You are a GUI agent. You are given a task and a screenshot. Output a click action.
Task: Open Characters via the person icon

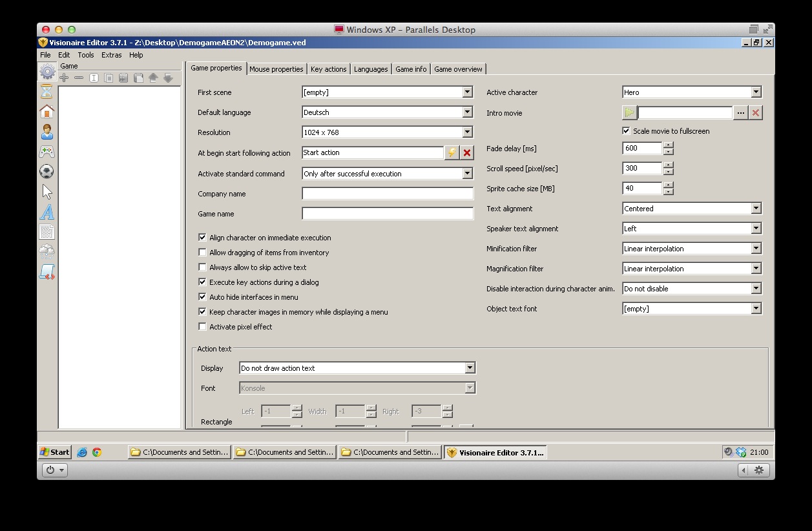(x=47, y=131)
